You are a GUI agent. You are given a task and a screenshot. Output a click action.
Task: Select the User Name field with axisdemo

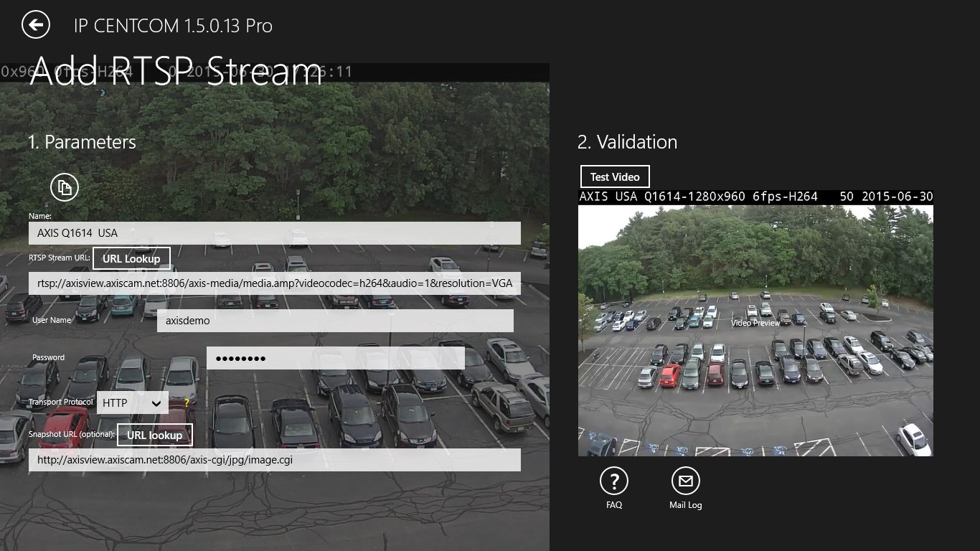(335, 321)
